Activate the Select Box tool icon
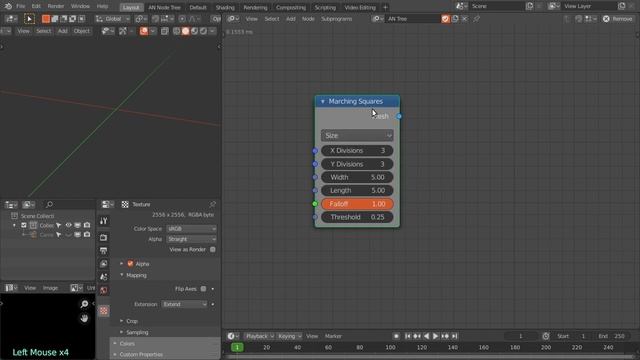The width and height of the screenshot is (640, 360). pos(29,19)
